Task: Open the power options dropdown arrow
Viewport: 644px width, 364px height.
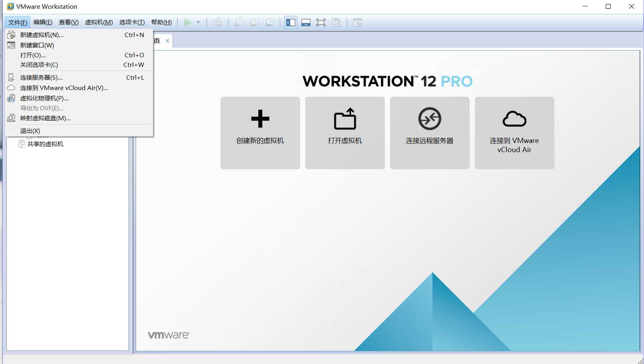Action: point(198,23)
